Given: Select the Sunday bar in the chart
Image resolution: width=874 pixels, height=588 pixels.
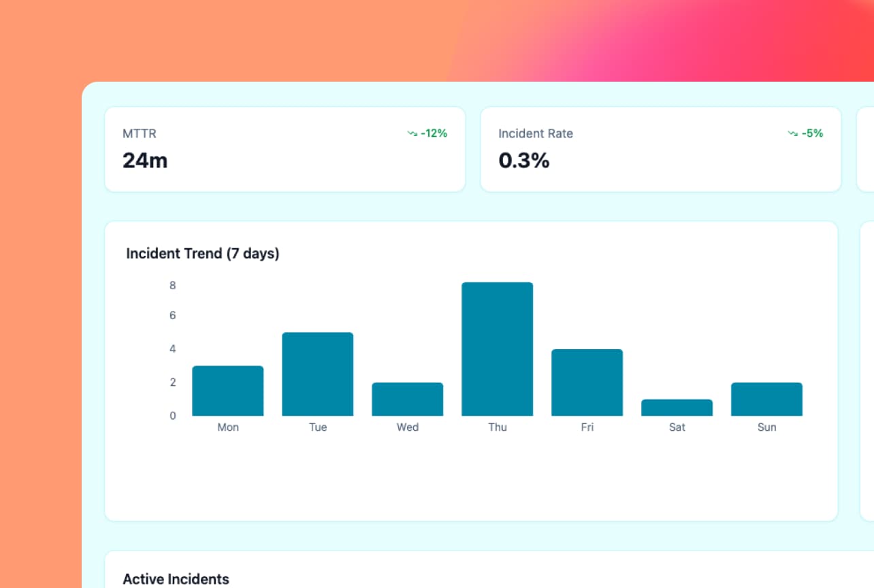Looking at the screenshot, I should (x=766, y=399).
